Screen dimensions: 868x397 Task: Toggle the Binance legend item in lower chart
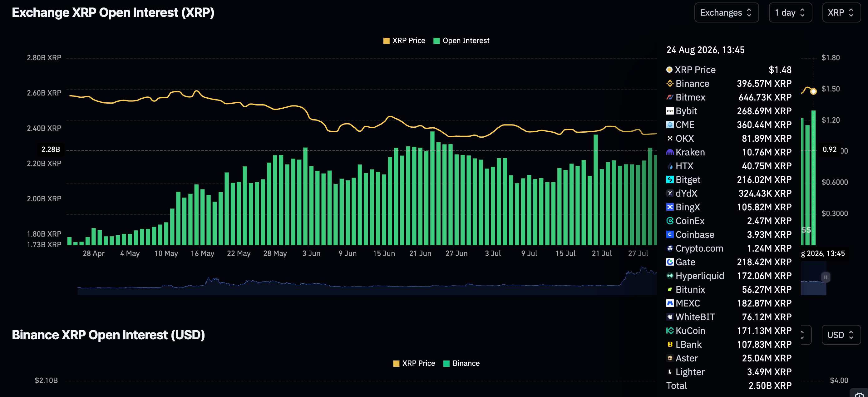tap(461, 363)
